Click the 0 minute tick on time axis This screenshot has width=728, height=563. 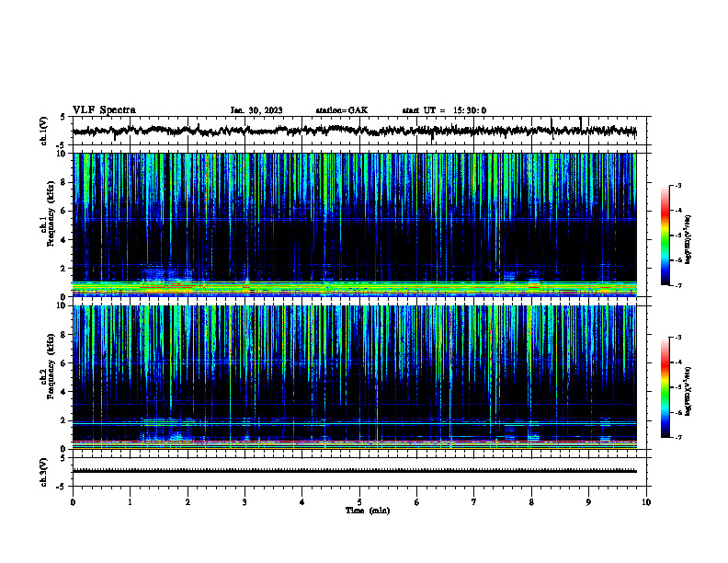click(x=73, y=502)
